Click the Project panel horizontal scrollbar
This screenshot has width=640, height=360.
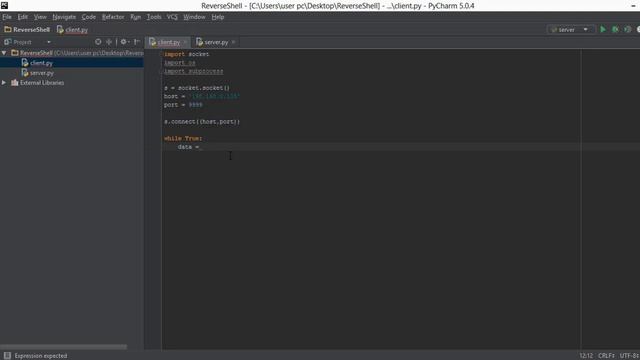point(63,347)
